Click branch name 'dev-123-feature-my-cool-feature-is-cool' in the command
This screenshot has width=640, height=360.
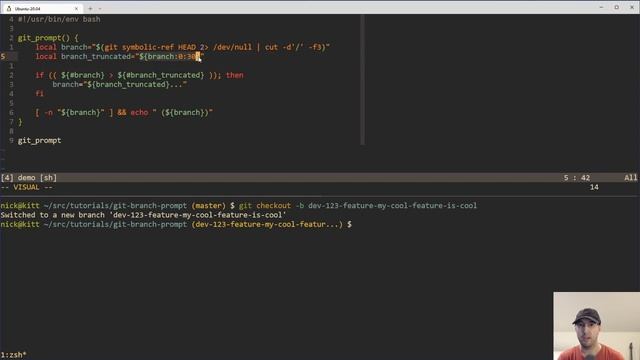point(392,206)
